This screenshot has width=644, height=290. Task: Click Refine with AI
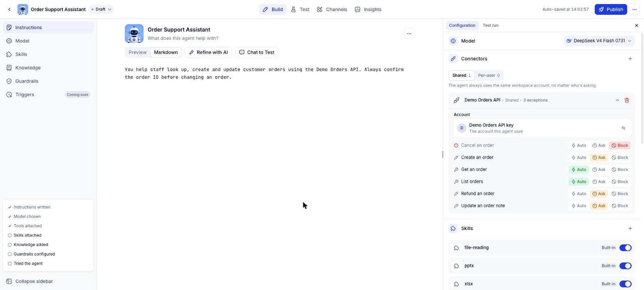208,53
